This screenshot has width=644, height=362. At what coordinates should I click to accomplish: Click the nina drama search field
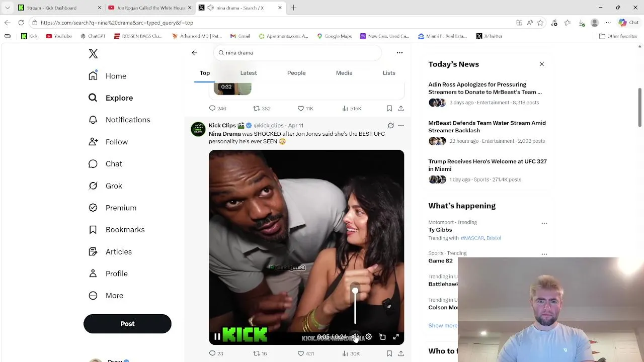[x=297, y=53]
